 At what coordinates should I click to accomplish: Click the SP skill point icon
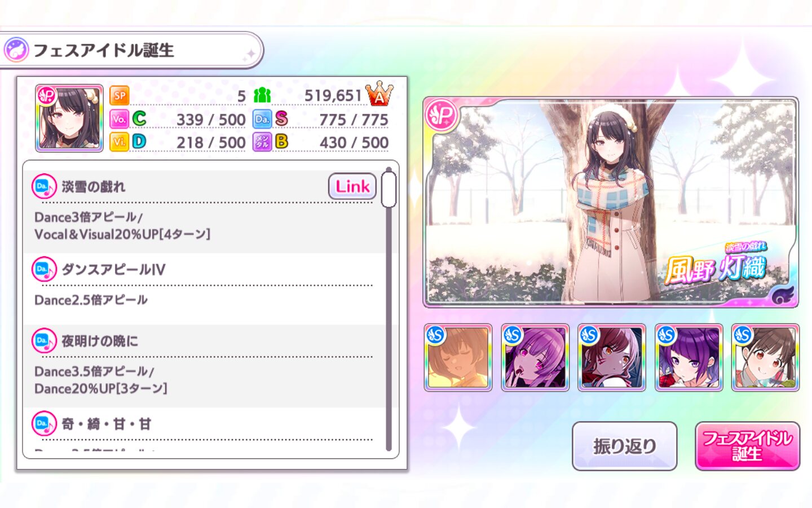120,96
